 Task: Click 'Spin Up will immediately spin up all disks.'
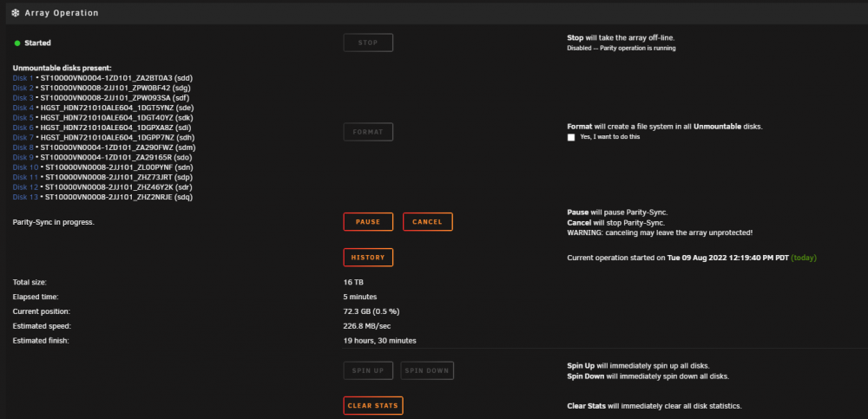(638, 366)
